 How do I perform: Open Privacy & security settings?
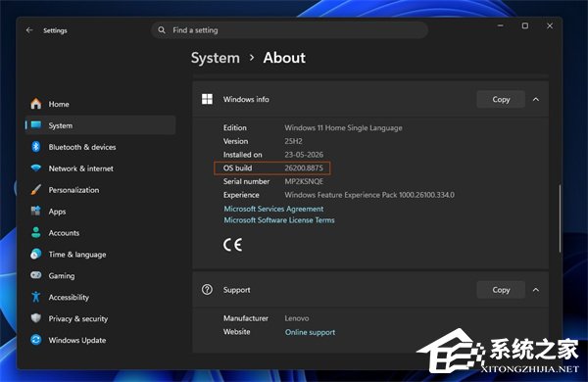click(101, 318)
